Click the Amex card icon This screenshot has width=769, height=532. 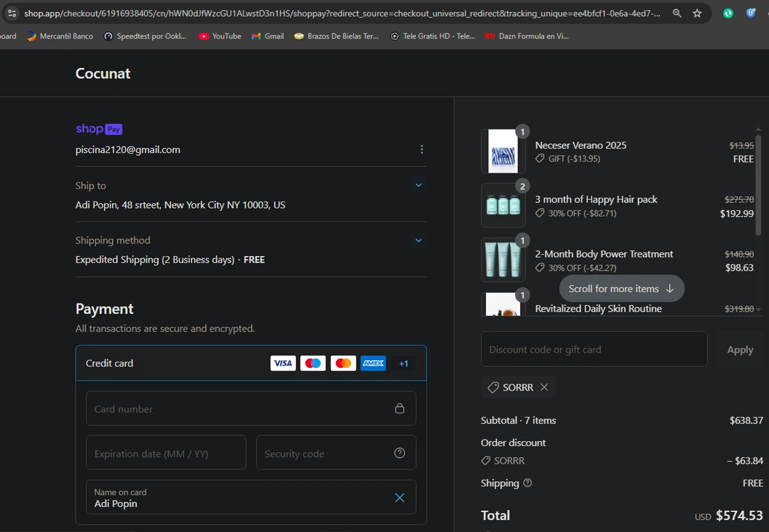[x=373, y=363]
